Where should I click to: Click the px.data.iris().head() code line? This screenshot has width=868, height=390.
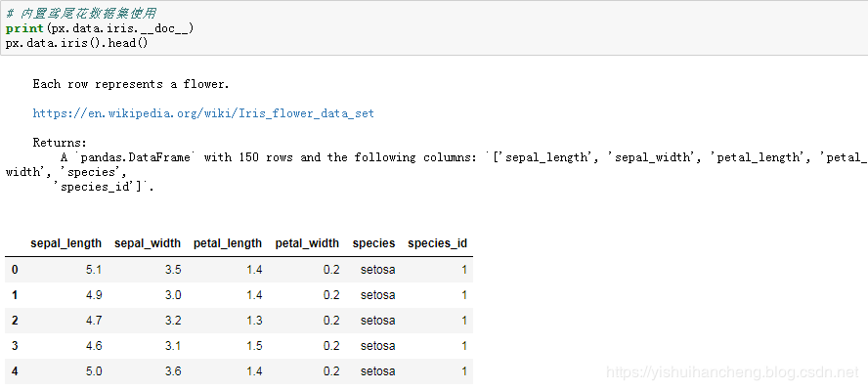[x=77, y=43]
